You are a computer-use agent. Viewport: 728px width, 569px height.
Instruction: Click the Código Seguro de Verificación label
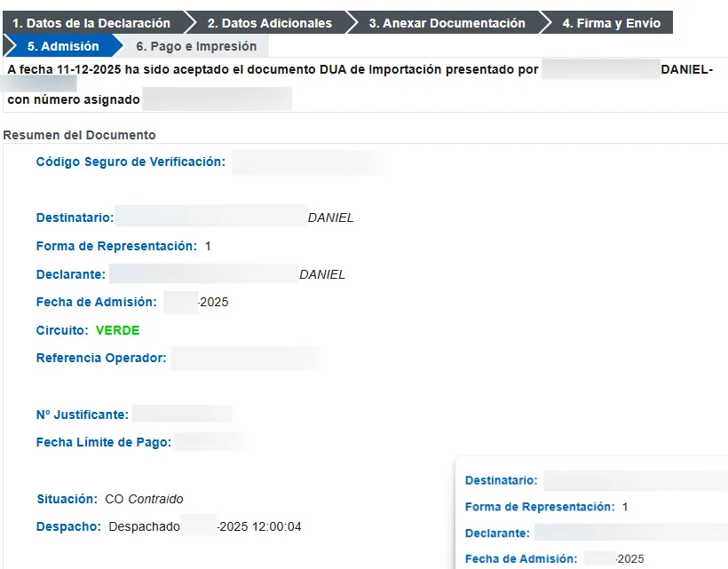pyautogui.click(x=131, y=162)
